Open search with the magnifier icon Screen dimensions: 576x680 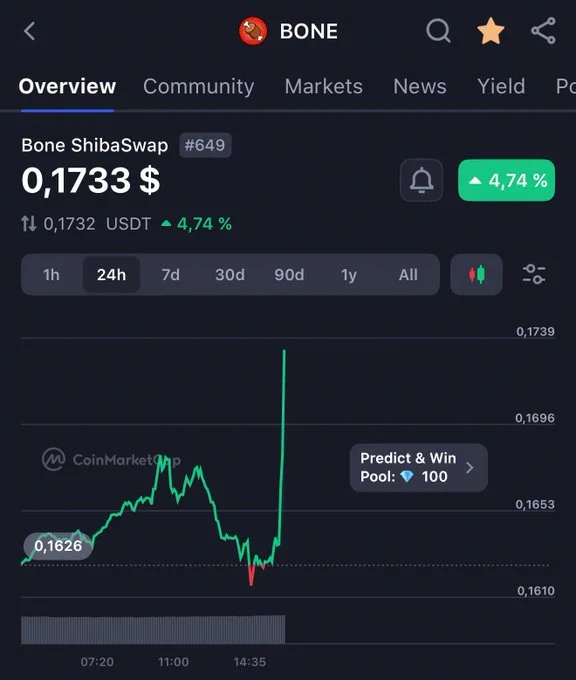(438, 31)
